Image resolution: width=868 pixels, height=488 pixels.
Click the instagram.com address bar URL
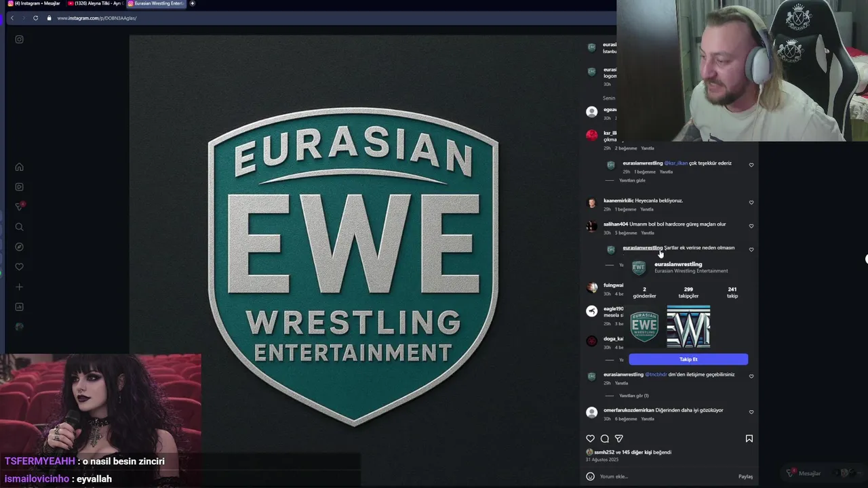(x=97, y=18)
